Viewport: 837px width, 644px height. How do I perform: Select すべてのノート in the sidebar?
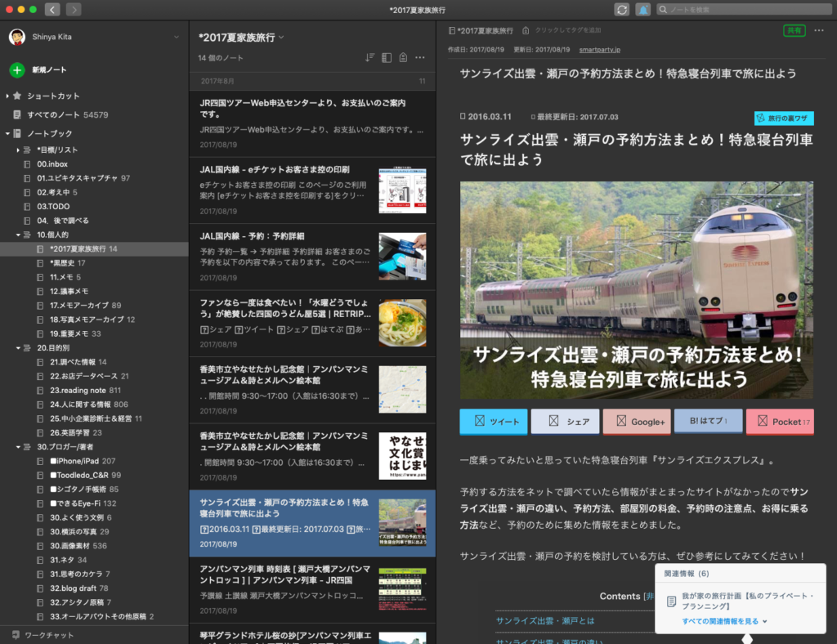(67, 115)
